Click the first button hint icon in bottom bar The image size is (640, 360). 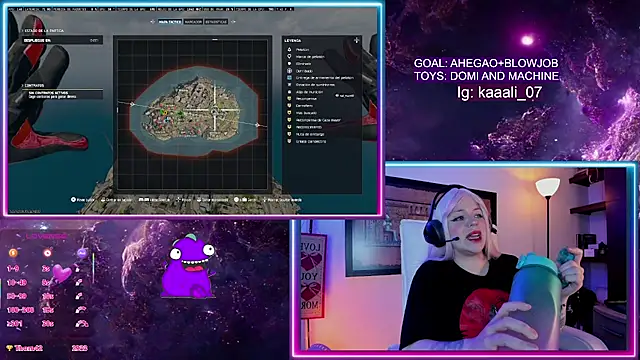coord(73,200)
